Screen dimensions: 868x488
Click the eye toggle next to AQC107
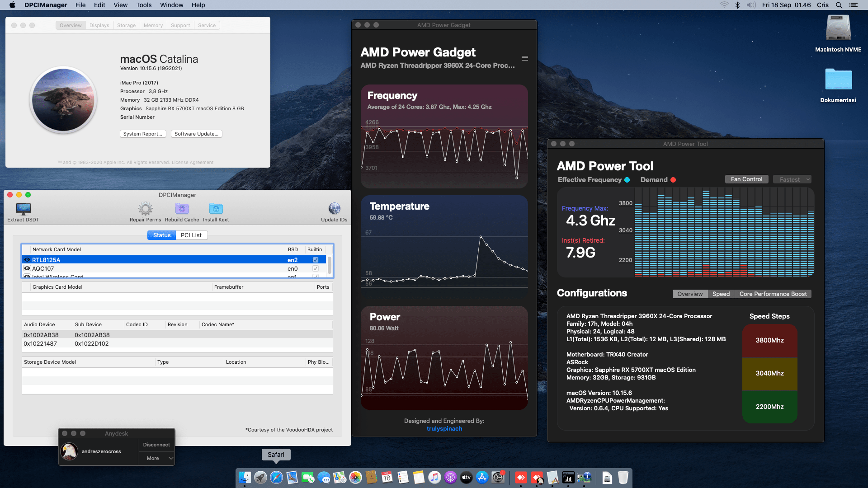point(27,268)
